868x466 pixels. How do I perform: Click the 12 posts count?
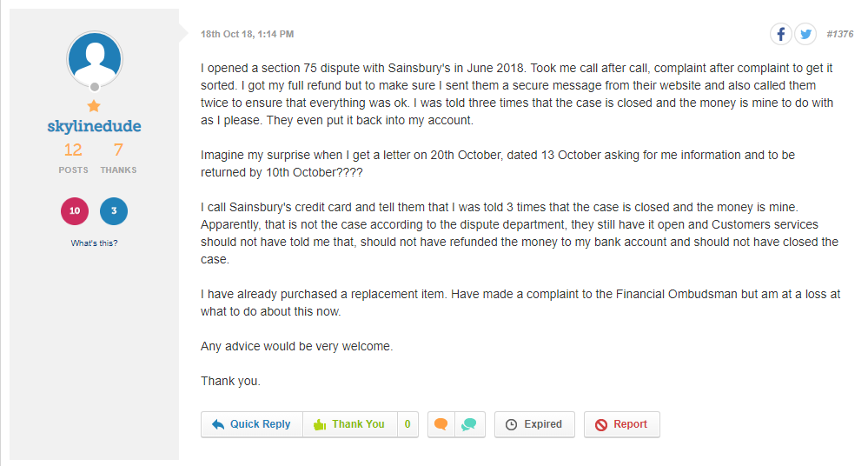[73, 151]
